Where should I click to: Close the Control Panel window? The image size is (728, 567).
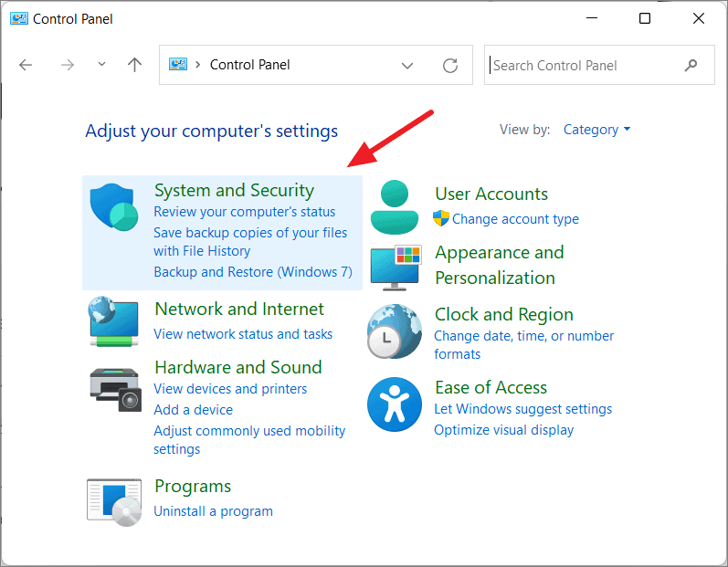(x=698, y=18)
